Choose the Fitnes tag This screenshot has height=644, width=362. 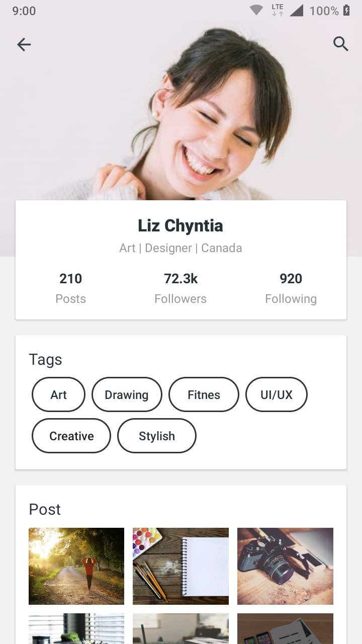(204, 395)
